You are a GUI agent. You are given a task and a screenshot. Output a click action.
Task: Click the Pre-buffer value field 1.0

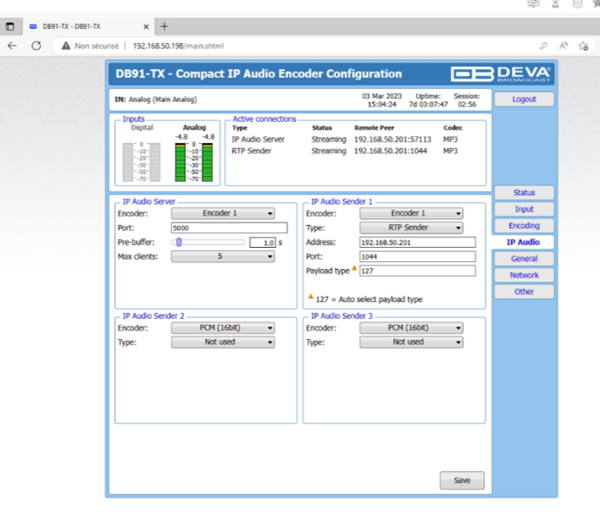click(x=262, y=243)
